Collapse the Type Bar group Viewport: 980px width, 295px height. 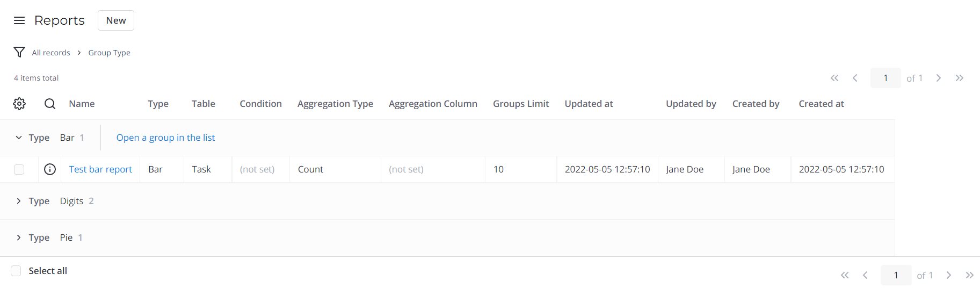tap(19, 138)
